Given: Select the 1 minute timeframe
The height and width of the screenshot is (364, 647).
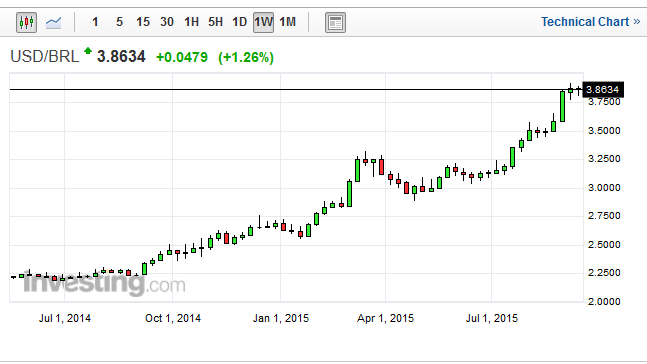Looking at the screenshot, I should (95, 22).
